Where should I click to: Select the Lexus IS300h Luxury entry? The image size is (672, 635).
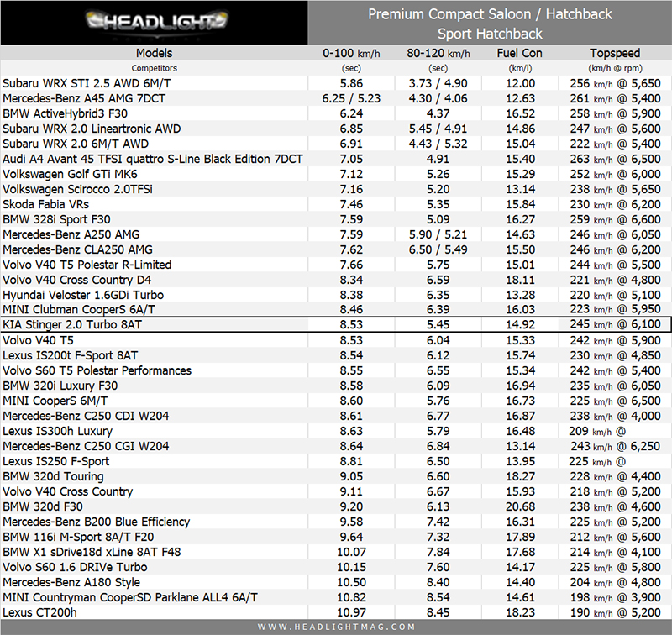coord(57,431)
